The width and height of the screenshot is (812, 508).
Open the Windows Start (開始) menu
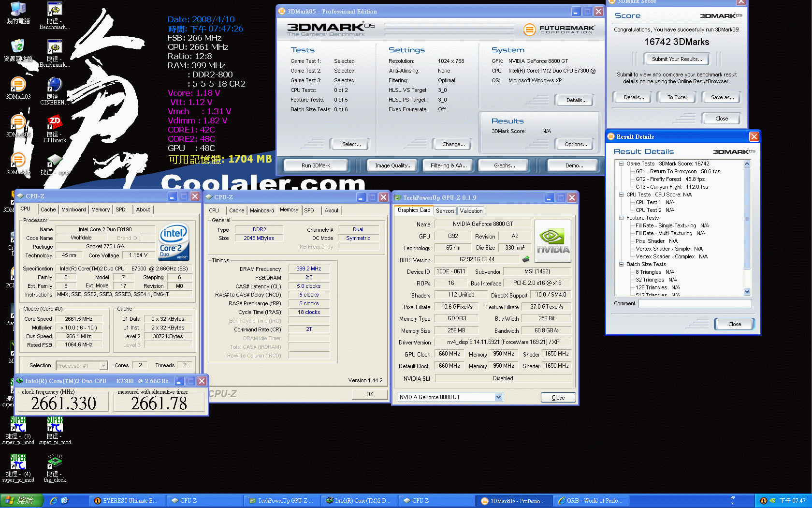coord(22,501)
